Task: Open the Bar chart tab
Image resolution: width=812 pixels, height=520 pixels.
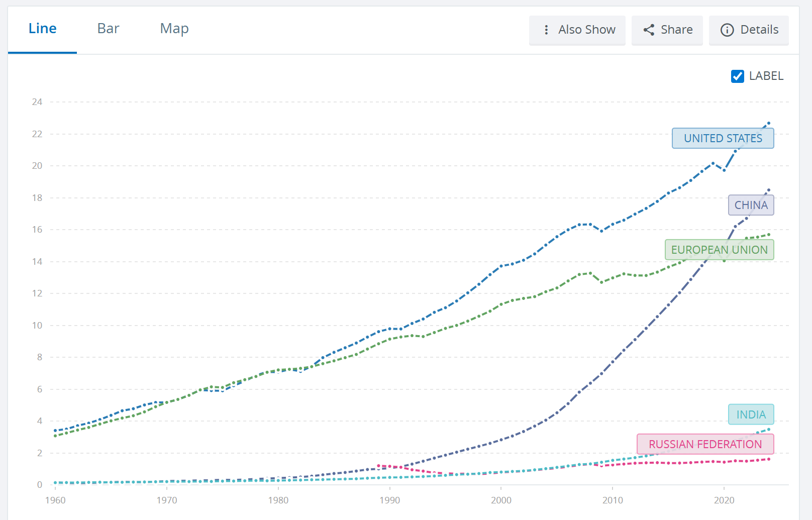Action: coord(108,29)
